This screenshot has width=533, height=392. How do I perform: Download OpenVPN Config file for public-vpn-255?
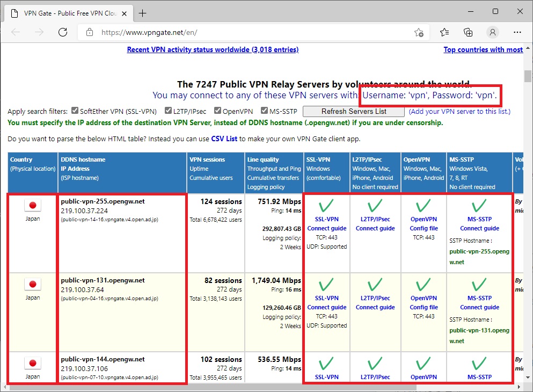click(x=424, y=228)
